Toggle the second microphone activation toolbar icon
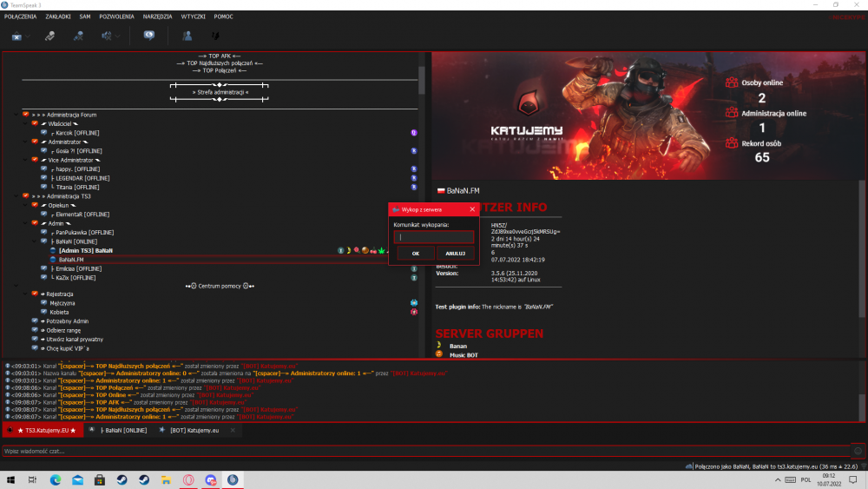 79,36
